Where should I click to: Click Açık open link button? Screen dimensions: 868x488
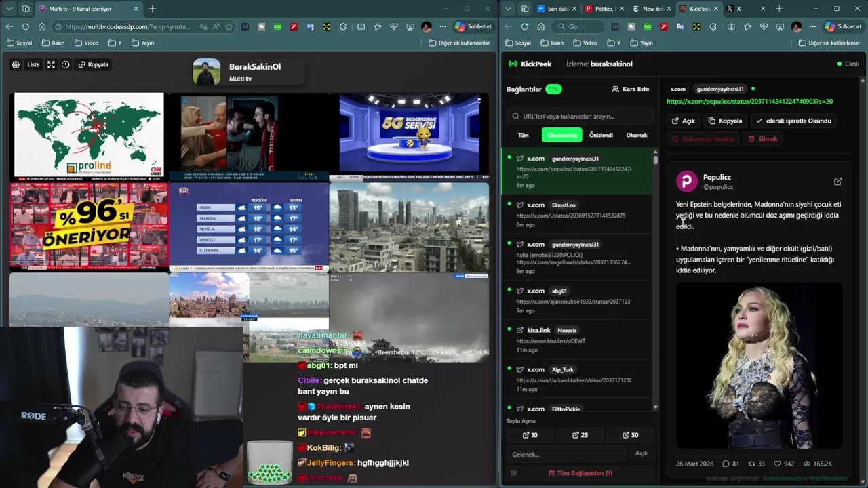click(x=684, y=121)
